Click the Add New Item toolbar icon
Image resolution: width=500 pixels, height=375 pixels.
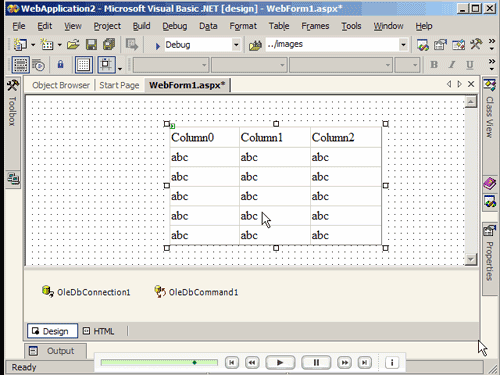(x=47, y=45)
